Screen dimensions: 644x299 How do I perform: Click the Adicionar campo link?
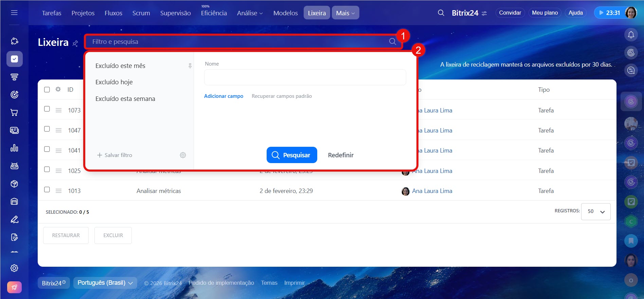[223, 96]
